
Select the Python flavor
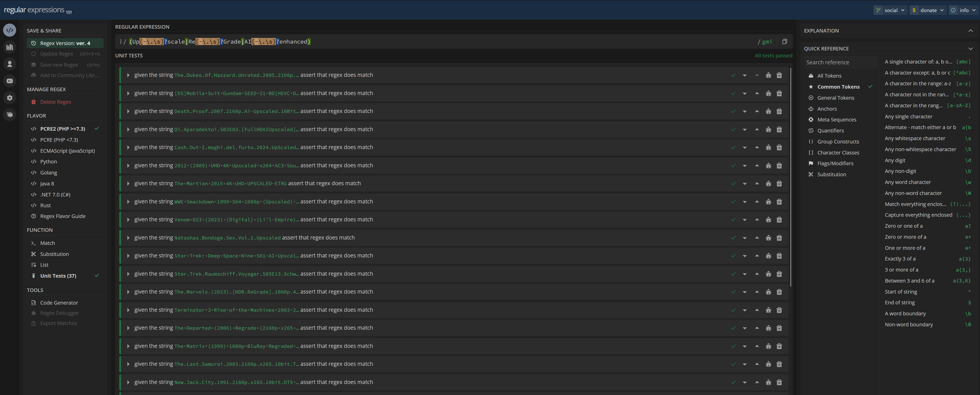[48, 161]
